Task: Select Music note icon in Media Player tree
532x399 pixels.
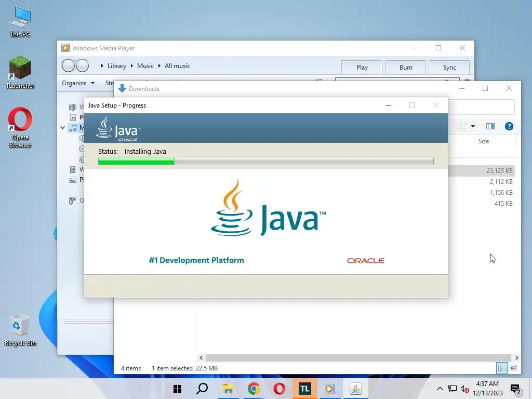Action: coord(73,128)
